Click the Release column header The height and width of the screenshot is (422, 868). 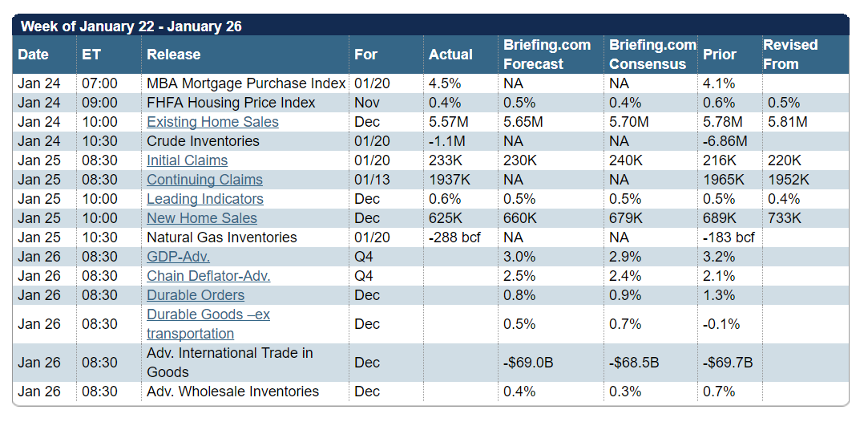click(174, 55)
